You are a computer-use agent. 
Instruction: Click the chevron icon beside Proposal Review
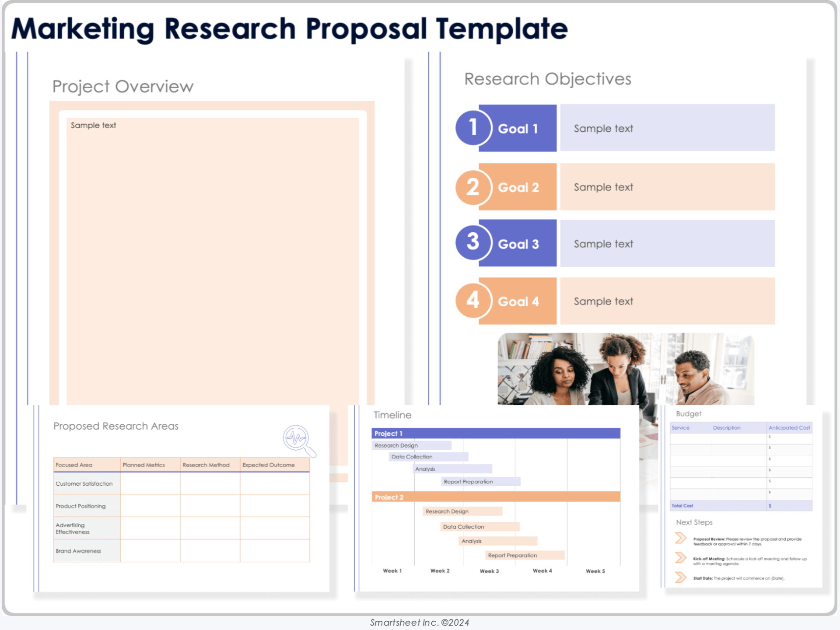pyautogui.click(x=681, y=538)
